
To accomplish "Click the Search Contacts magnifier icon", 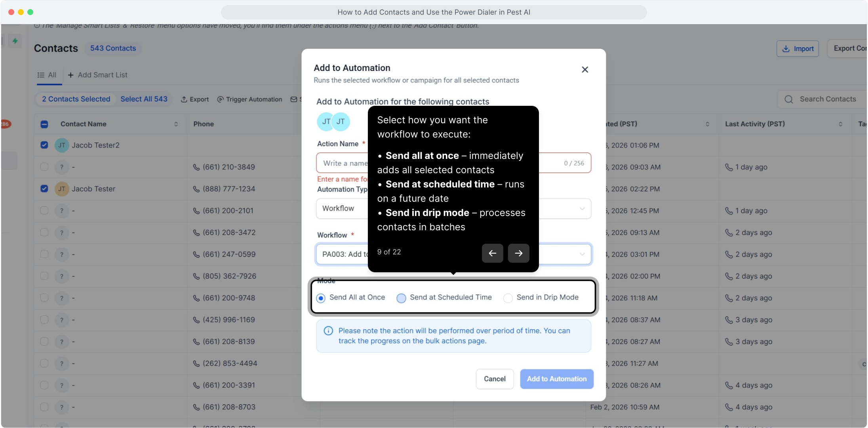I will tap(788, 99).
